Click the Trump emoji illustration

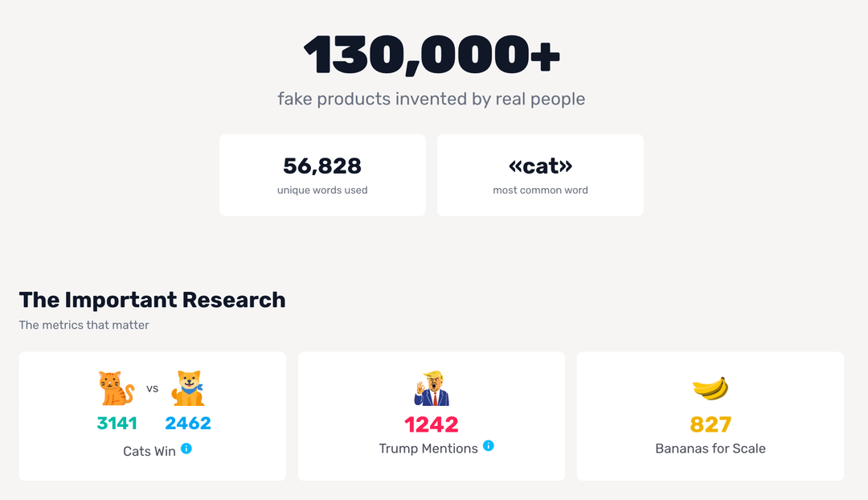pyautogui.click(x=432, y=388)
